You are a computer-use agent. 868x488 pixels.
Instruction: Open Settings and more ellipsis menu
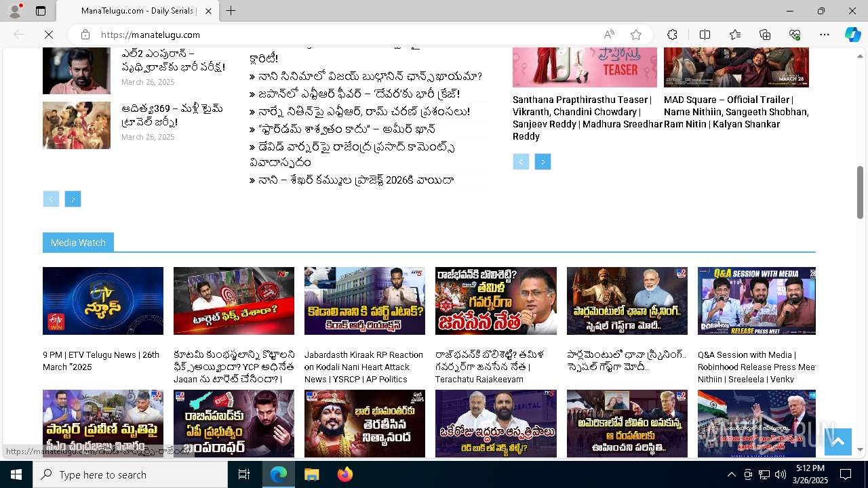[825, 35]
